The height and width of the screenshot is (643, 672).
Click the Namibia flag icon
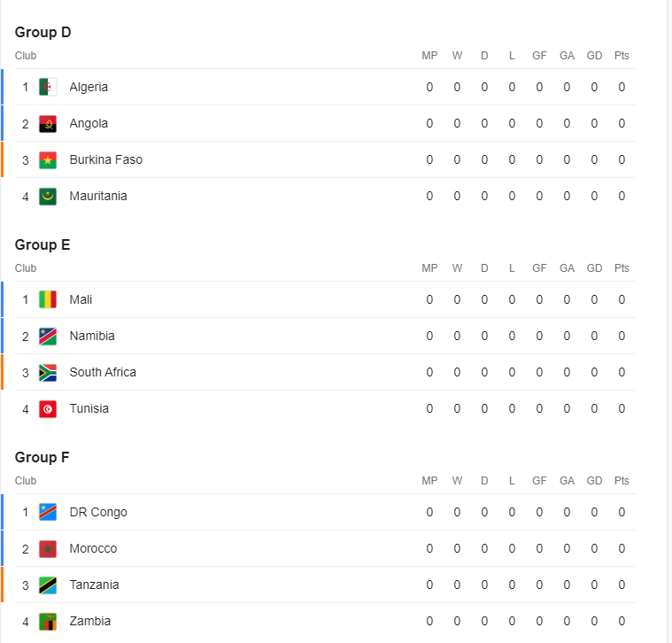pyautogui.click(x=48, y=336)
